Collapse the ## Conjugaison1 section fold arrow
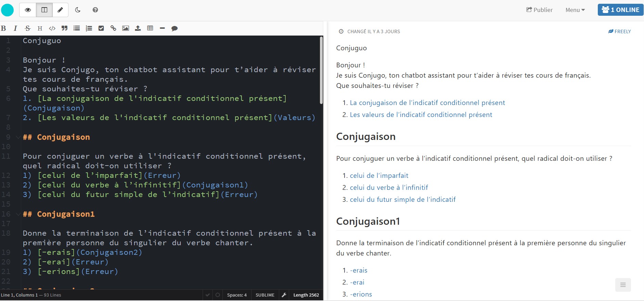The image size is (644, 301). pyautogui.click(x=18, y=214)
